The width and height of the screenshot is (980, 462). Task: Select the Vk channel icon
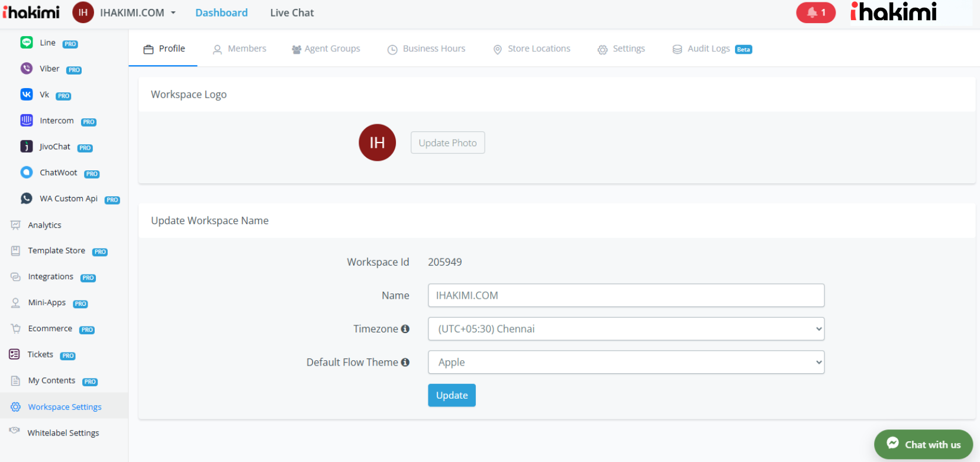pos(27,95)
